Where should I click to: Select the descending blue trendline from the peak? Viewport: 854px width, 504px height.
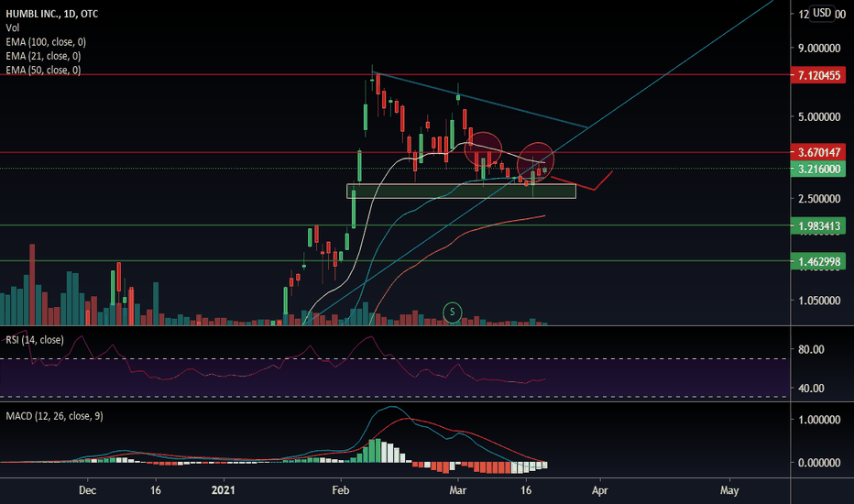479,100
